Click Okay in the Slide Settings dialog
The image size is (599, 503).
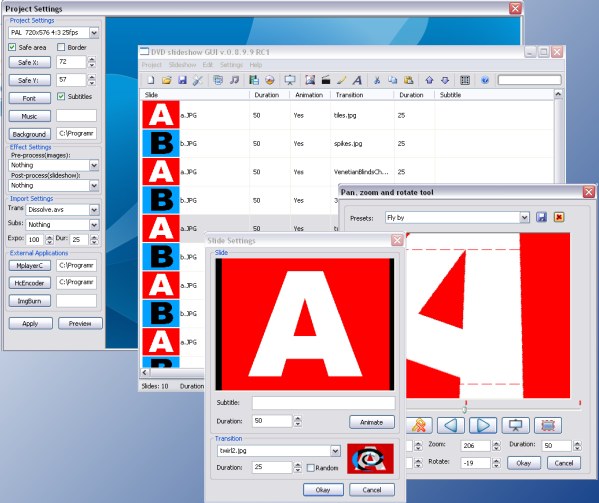323,490
